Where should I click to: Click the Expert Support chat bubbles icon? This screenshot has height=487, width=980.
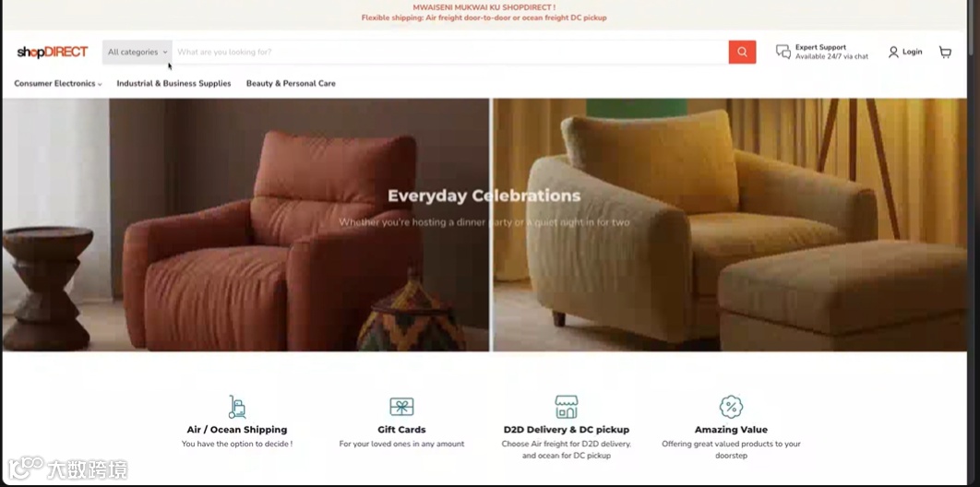coord(783,52)
